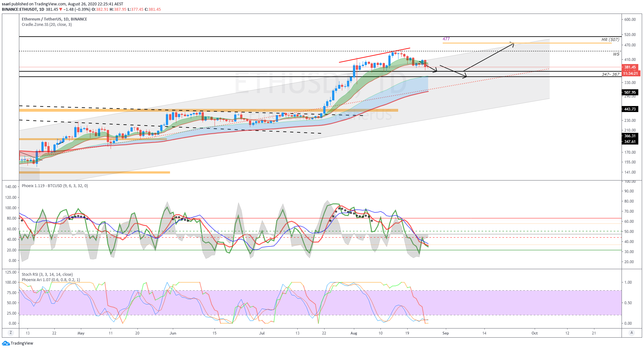
Task: Click the black 347.61 price axis label
Action: [x=630, y=142]
